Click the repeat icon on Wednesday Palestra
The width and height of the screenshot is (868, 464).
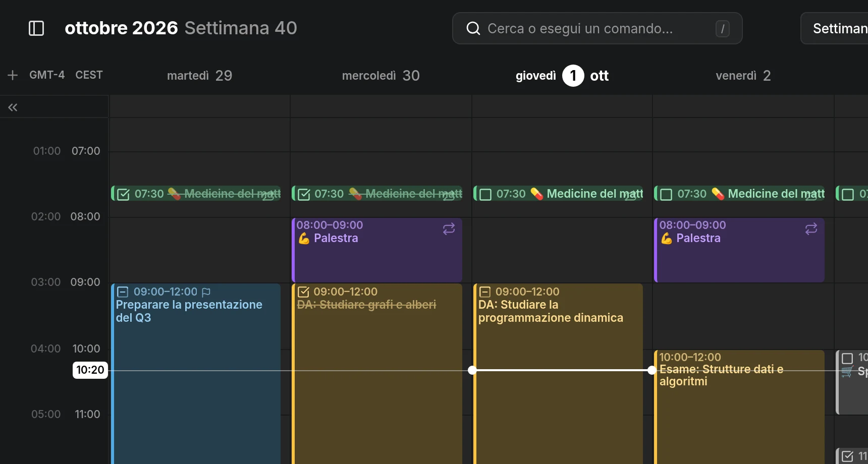click(449, 229)
